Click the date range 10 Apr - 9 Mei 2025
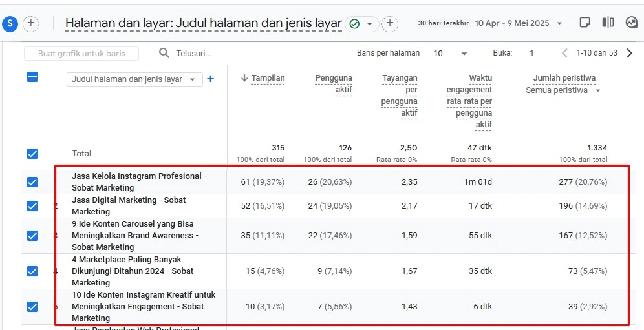 tap(511, 23)
